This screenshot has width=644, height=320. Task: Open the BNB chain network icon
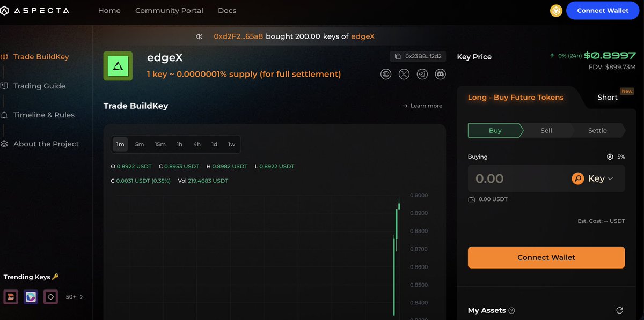556,10
